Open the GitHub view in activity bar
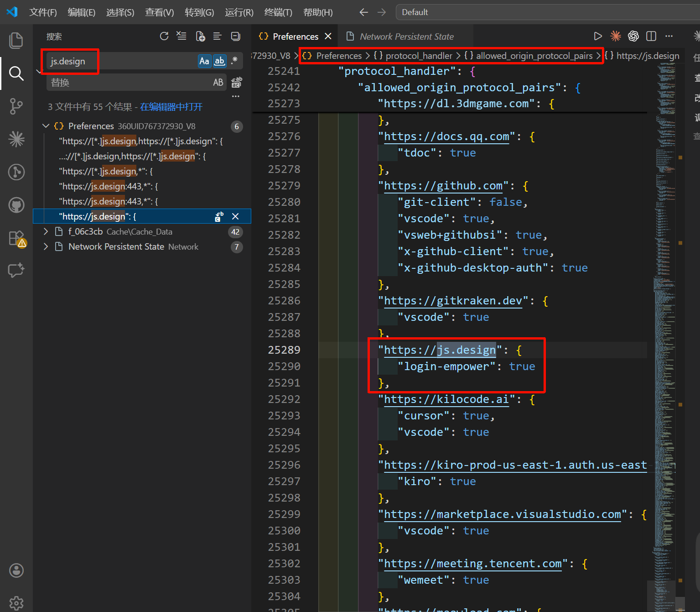The image size is (700, 612). [16, 205]
